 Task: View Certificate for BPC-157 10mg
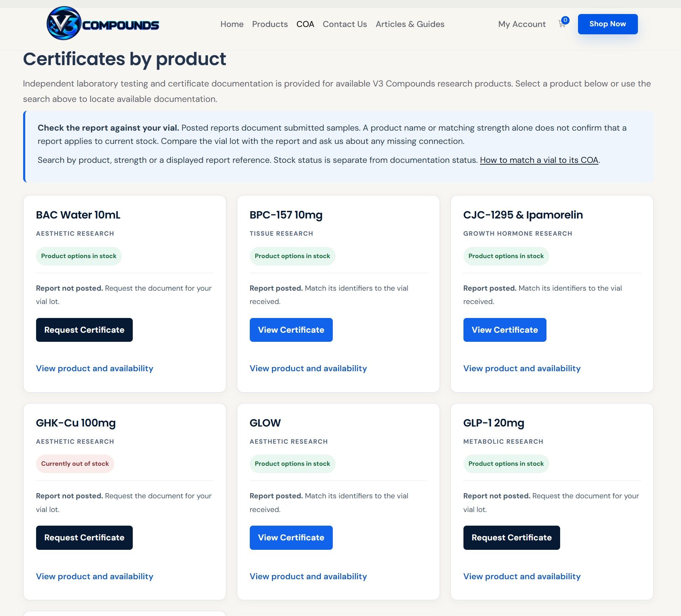291,330
